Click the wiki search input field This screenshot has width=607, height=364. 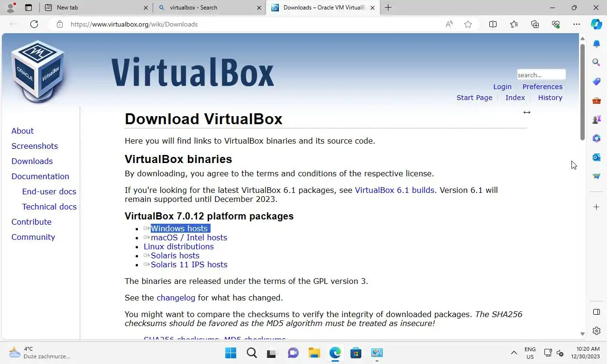(541, 75)
